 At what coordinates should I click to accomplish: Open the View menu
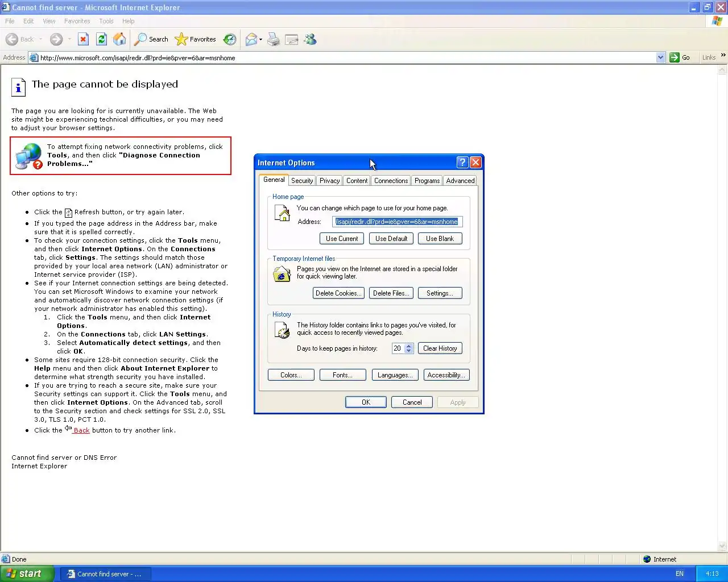(x=49, y=21)
